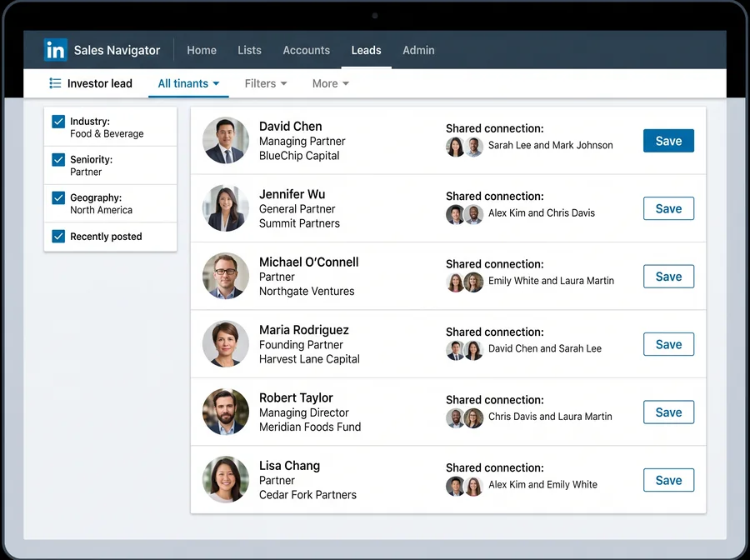Image resolution: width=750 pixels, height=560 pixels.
Task: Uncheck the Geography North America filter
Action: (58, 197)
